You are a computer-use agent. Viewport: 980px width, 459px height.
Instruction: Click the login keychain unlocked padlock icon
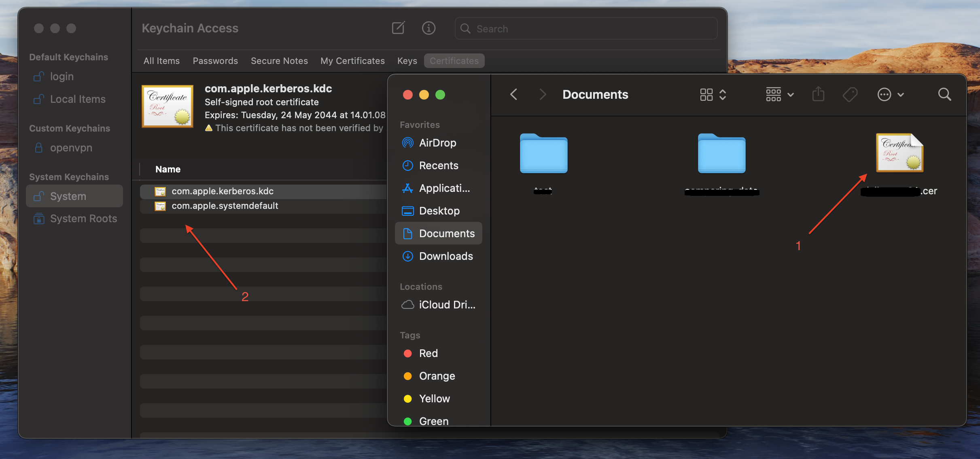pos(39,76)
